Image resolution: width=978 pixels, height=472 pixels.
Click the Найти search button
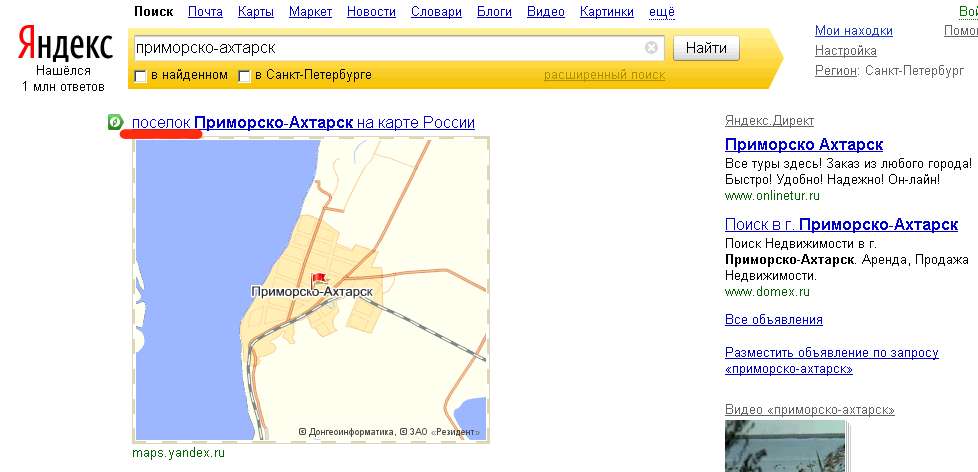click(x=706, y=48)
